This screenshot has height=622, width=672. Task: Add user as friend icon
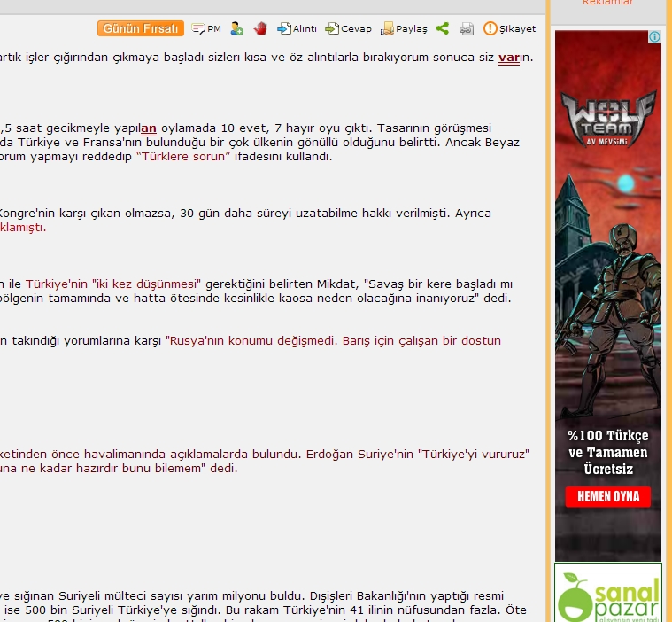(236, 28)
